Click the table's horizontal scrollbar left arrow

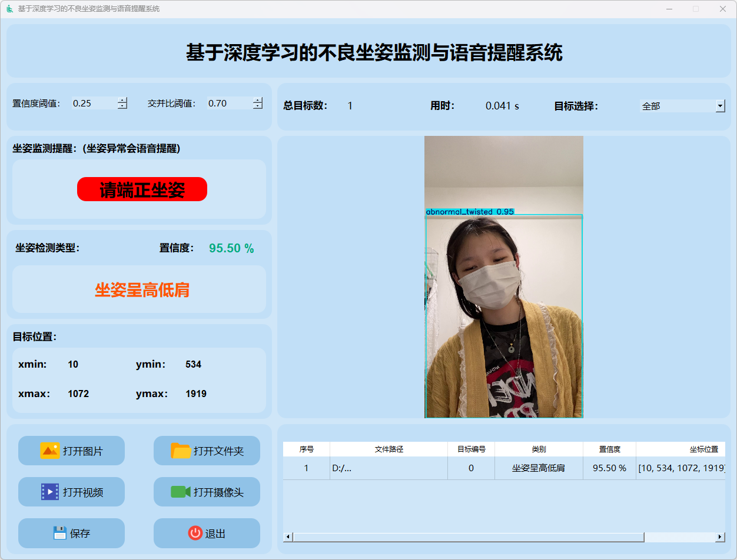click(x=288, y=537)
